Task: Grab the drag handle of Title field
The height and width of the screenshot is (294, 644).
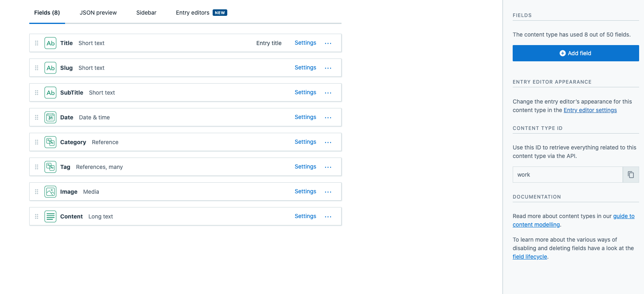Action: click(37, 43)
